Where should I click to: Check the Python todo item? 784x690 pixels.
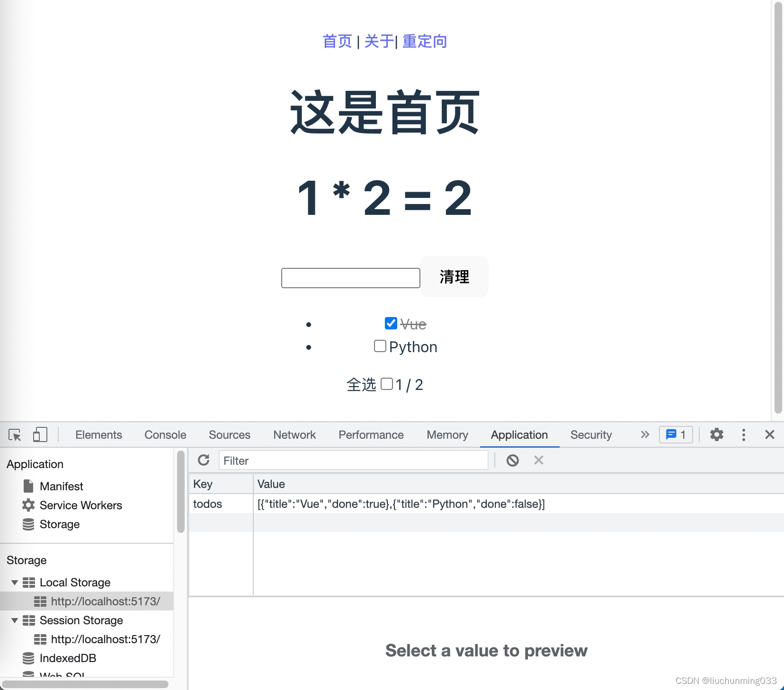(x=380, y=346)
